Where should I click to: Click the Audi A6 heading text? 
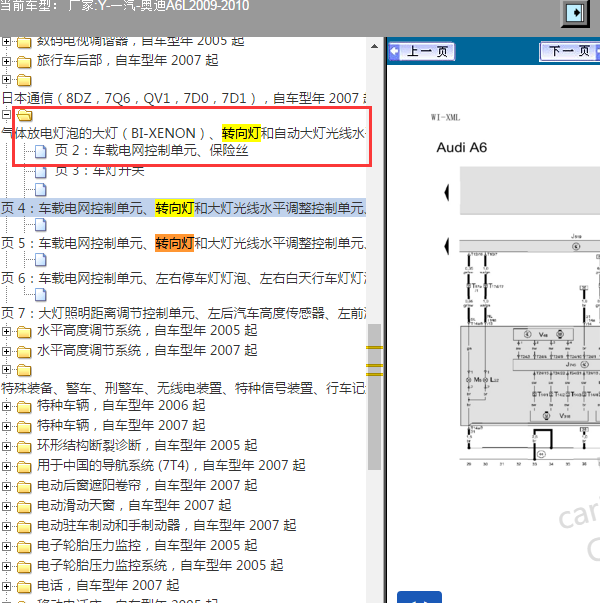pos(462,147)
